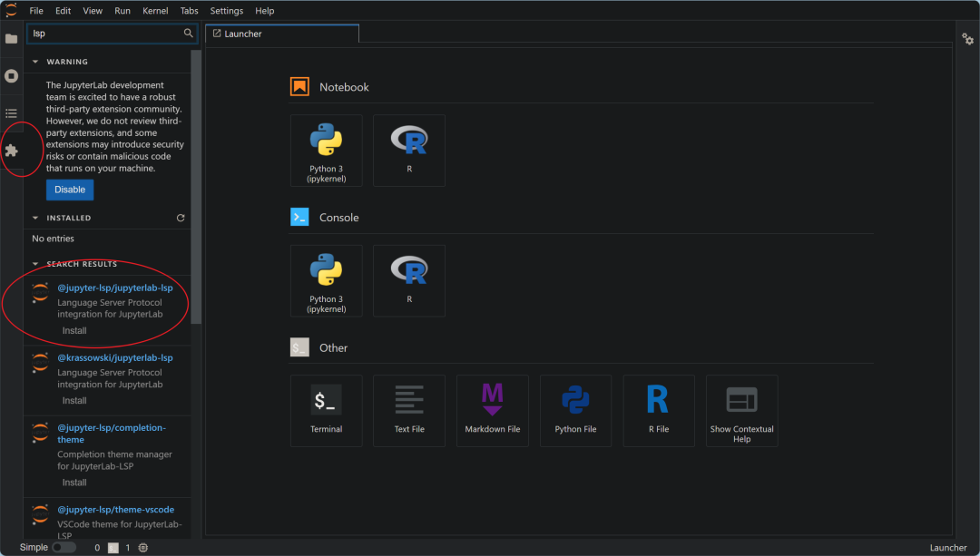The image size is (980, 556).
Task: Open a Python 3 (ipykernel) console
Action: point(327,281)
